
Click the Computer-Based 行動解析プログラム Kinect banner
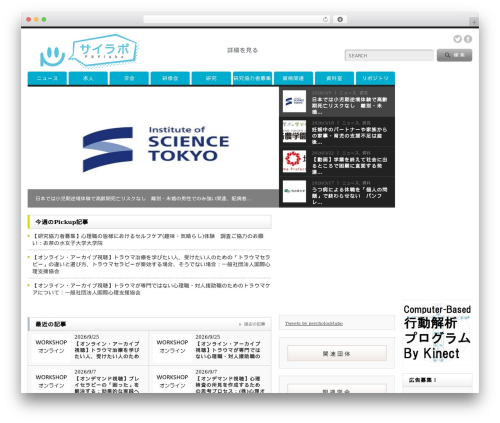(x=437, y=333)
